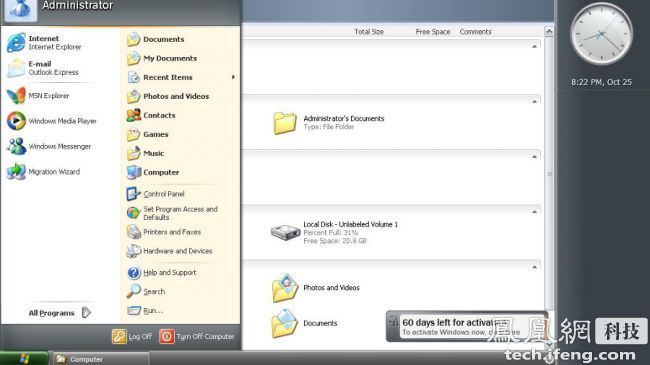Open the Set Program Access and Defaults icon

pos(133,213)
